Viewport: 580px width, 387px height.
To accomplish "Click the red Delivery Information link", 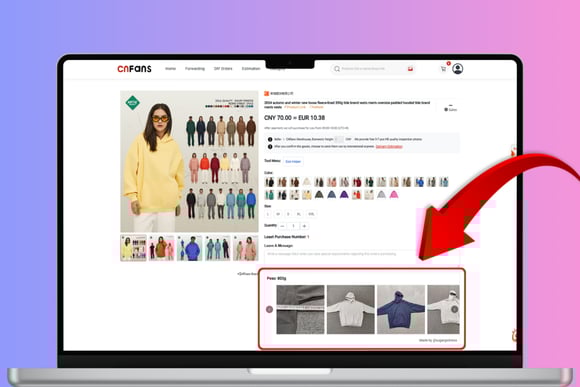I will [x=389, y=147].
